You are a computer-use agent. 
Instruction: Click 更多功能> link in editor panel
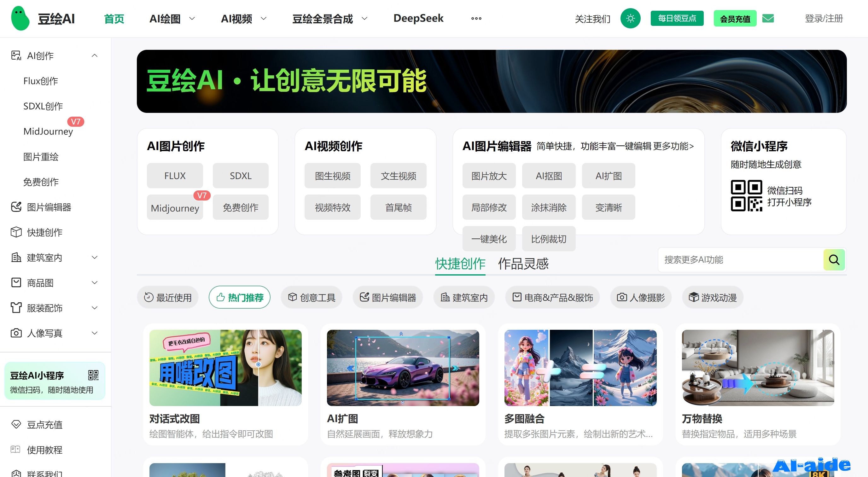click(673, 146)
